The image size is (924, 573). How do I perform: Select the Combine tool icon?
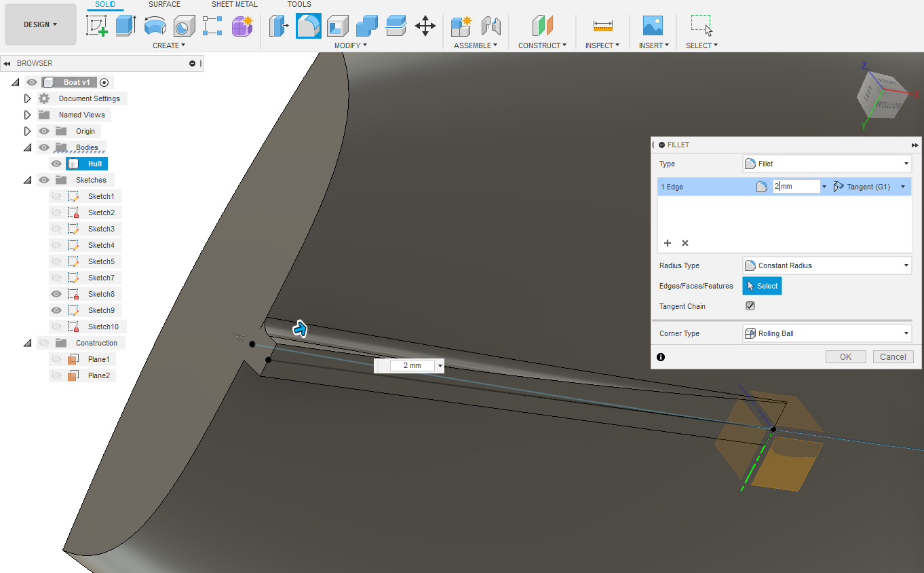tap(367, 26)
